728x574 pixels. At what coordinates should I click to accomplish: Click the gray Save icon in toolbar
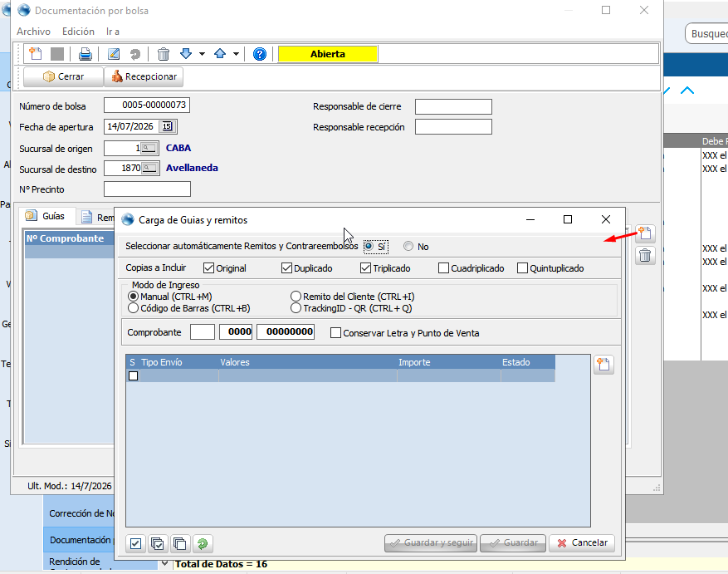click(x=57, y=54)
